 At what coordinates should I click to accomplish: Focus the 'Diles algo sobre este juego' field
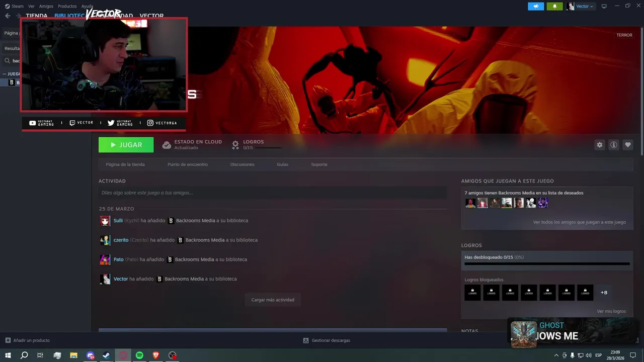tap(273, 193)
